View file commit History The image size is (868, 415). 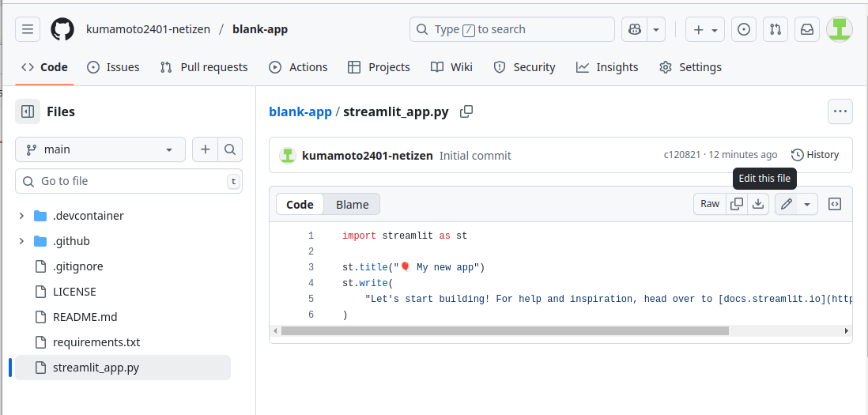tap(815, 155)
